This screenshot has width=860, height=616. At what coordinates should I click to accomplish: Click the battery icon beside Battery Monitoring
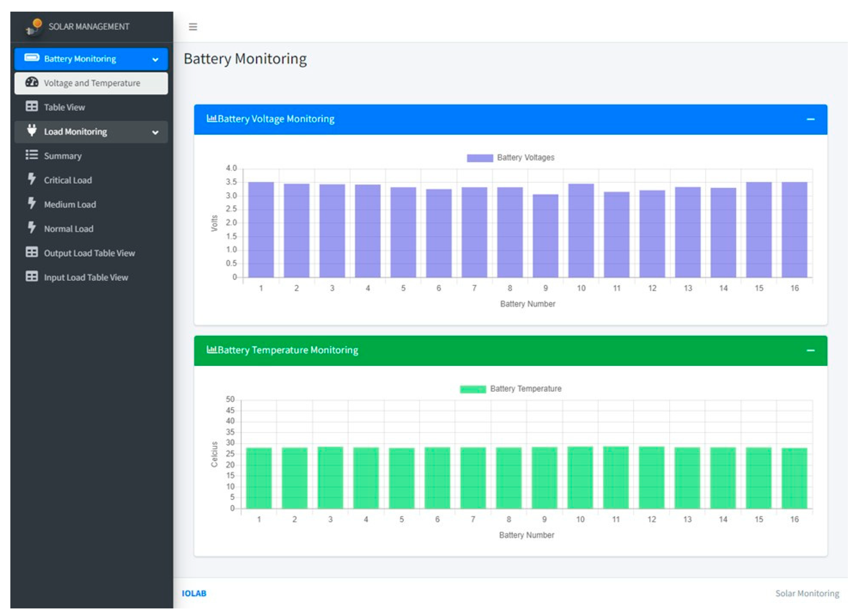click(x=32, y=58)
